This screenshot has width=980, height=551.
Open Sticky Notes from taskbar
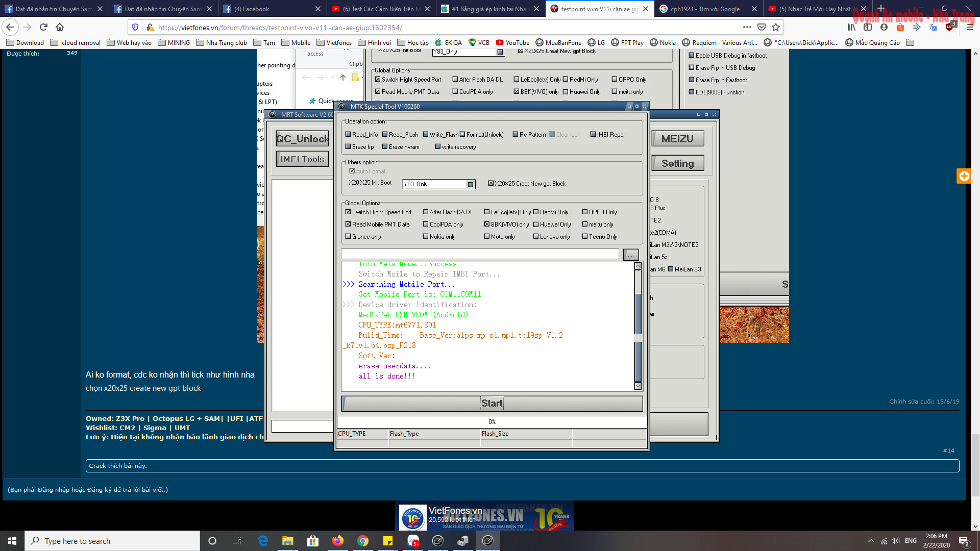pyautogui.click(x=387, y=541)
